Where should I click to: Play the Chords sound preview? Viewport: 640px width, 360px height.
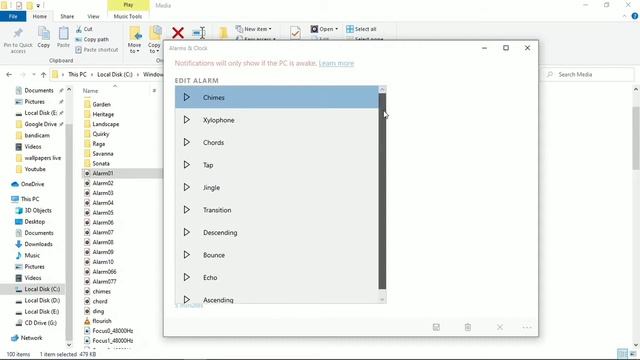click(187, 142)
